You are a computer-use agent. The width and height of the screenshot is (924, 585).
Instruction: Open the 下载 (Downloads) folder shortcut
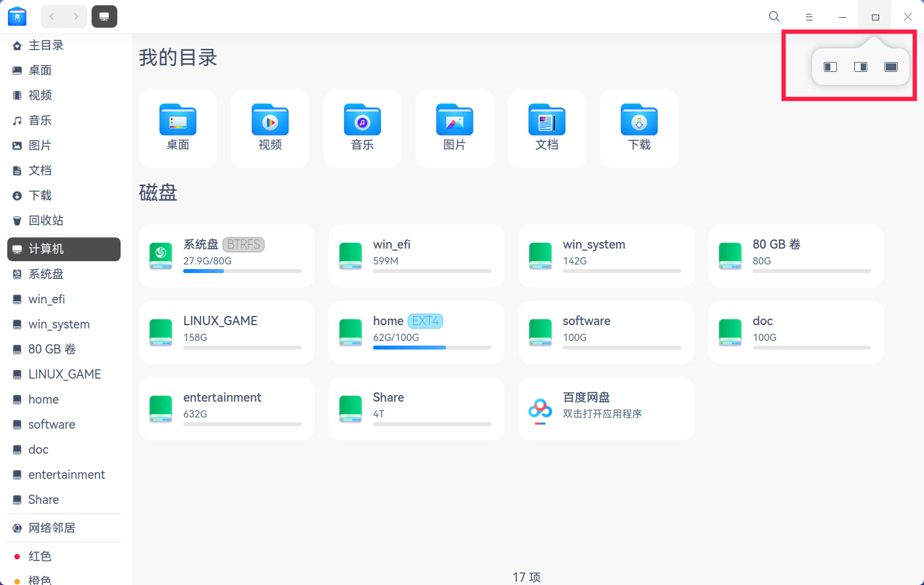click(x=639, y=128)
